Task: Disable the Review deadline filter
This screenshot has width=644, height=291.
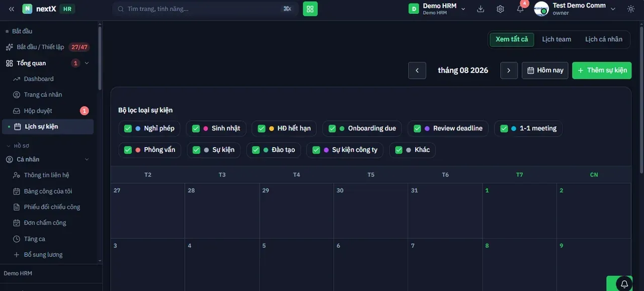Action: pos(417,128)
